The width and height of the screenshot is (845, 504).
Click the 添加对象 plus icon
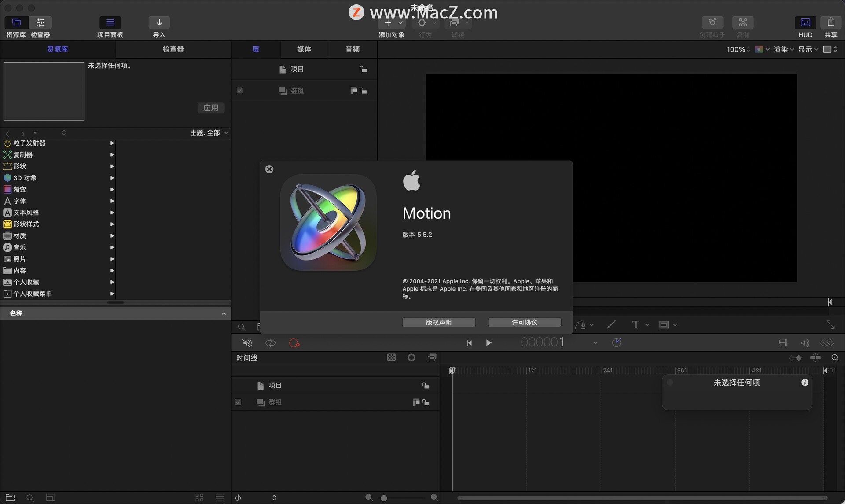click(388, 22)
